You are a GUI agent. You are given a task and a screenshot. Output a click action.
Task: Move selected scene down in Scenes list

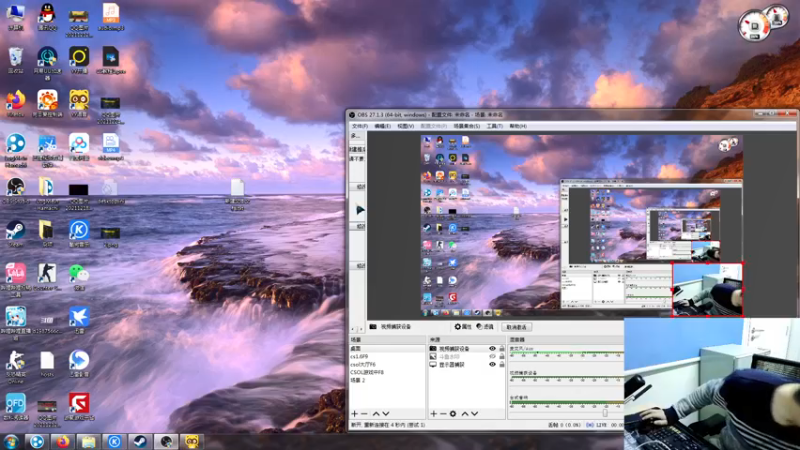386,414
